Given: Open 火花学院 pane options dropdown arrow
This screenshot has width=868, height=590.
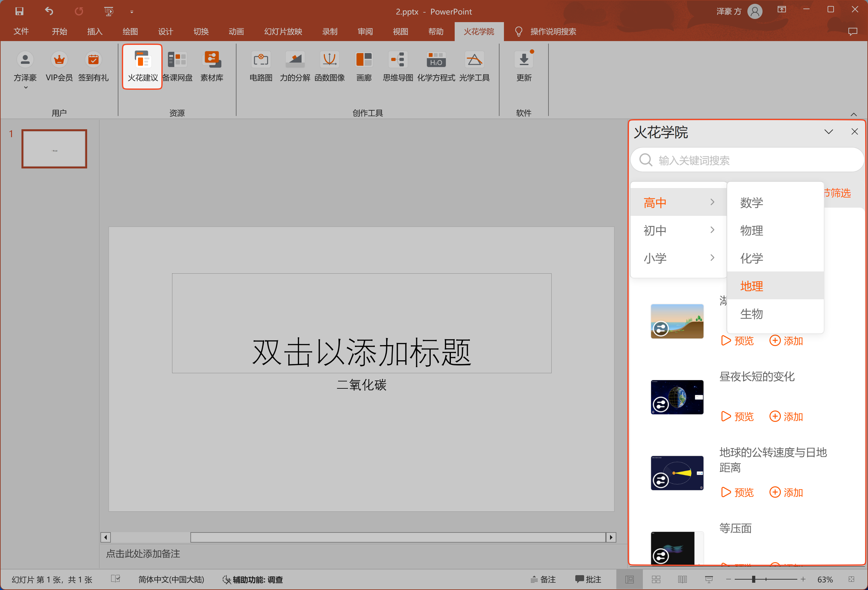Looking at the screenshot, I should pos(829,131).
